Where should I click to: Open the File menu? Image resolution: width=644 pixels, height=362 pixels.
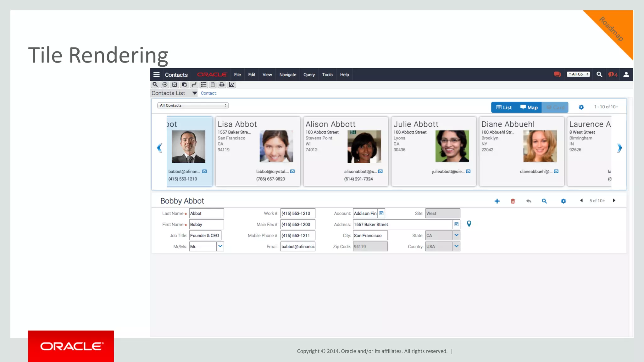point(237,75)
